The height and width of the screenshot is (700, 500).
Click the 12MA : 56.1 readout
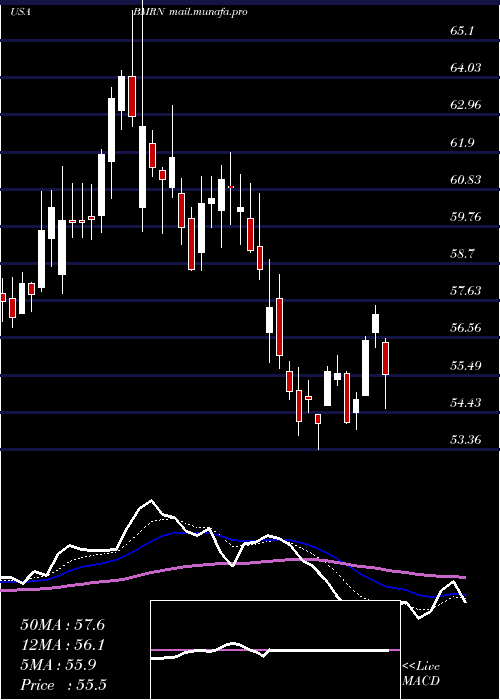click(x=62, y=645)
